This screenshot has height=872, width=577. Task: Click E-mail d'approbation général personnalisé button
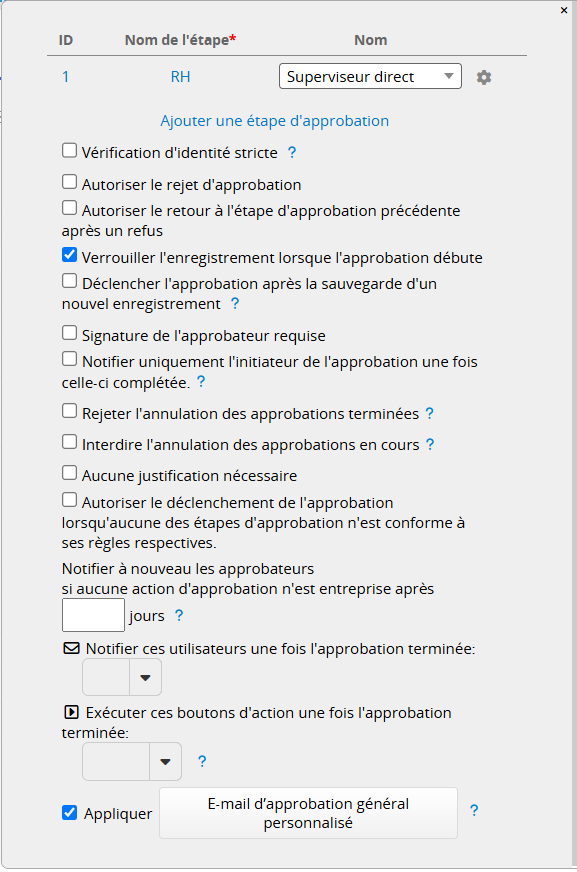(309, 813)
